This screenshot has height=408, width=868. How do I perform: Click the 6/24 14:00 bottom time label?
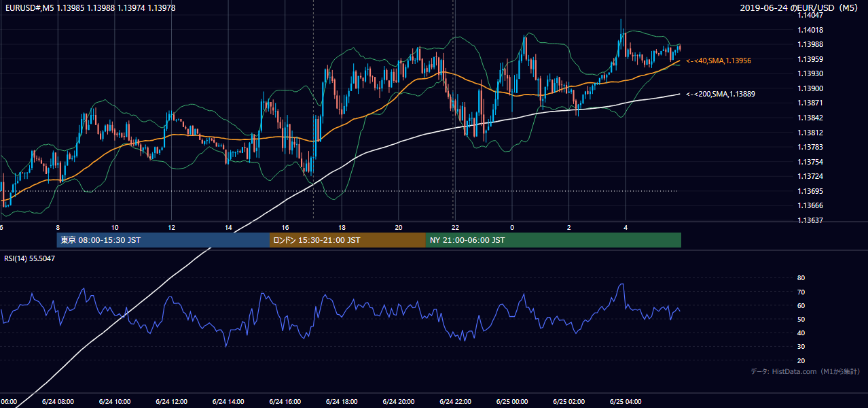point(228,402)
